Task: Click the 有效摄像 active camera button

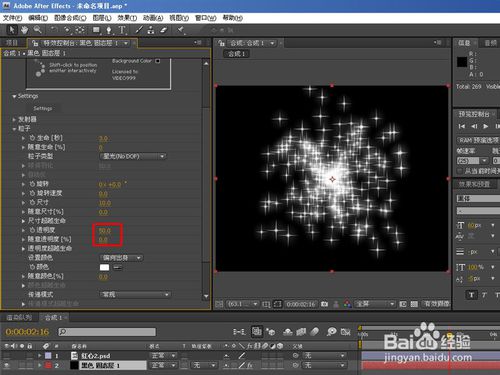Action: coord(437,304)
